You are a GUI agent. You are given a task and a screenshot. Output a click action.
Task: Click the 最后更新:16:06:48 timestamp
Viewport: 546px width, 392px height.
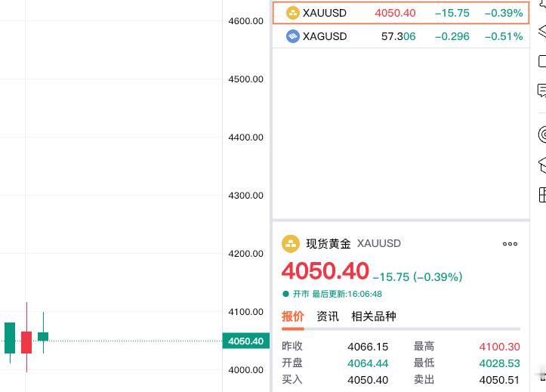(347, 294)
